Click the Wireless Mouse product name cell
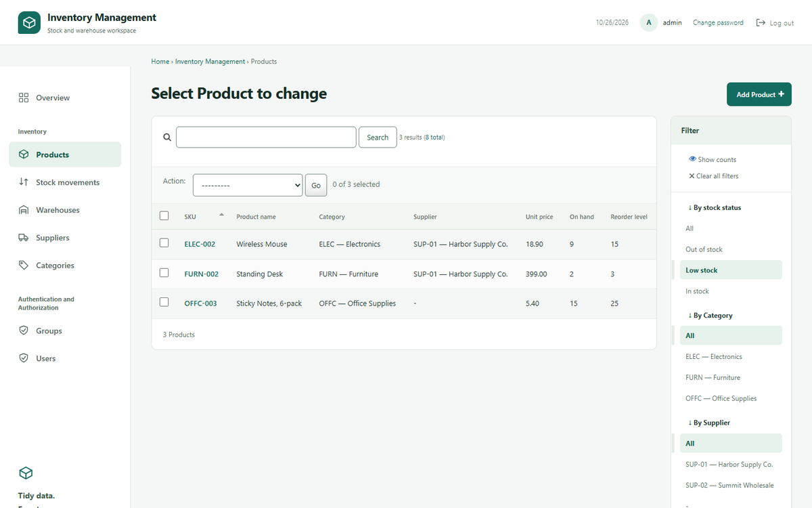Image resolution: width=812 pixels, height=508 pixels. click(x=262, y=245)
